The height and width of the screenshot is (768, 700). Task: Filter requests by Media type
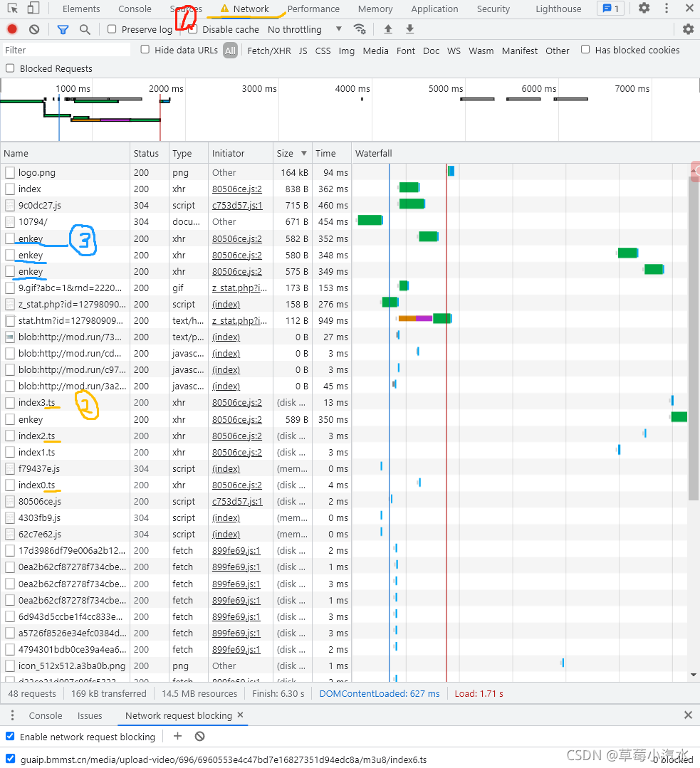(x=375, y=51)
